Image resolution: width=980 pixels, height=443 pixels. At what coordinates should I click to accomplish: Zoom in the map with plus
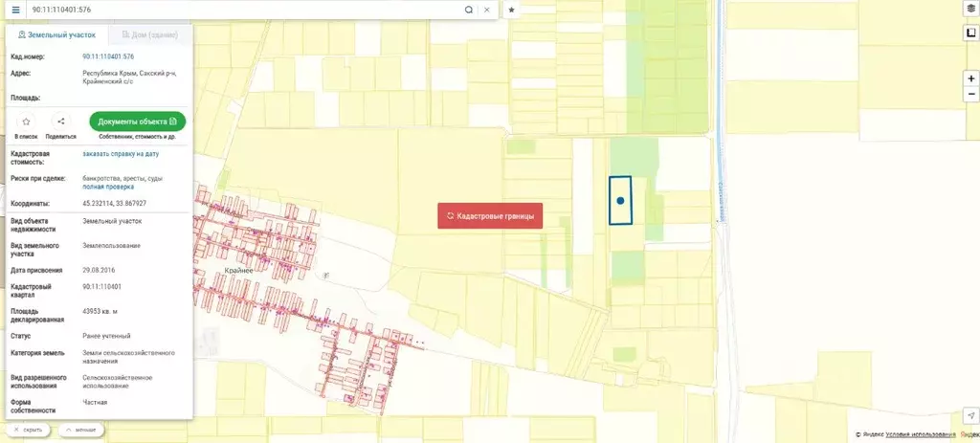tap(970, 78)
